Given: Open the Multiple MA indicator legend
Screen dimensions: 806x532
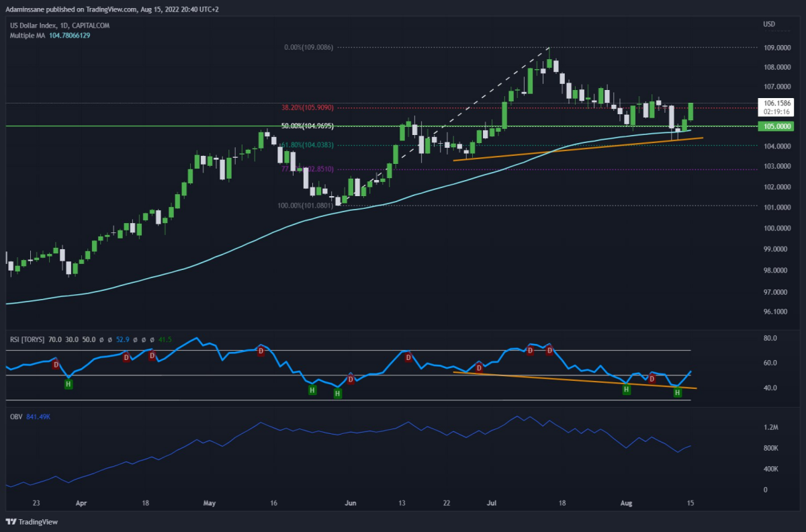Looking at the screenshot, I should pyautogui.click(x=49, y=35).
